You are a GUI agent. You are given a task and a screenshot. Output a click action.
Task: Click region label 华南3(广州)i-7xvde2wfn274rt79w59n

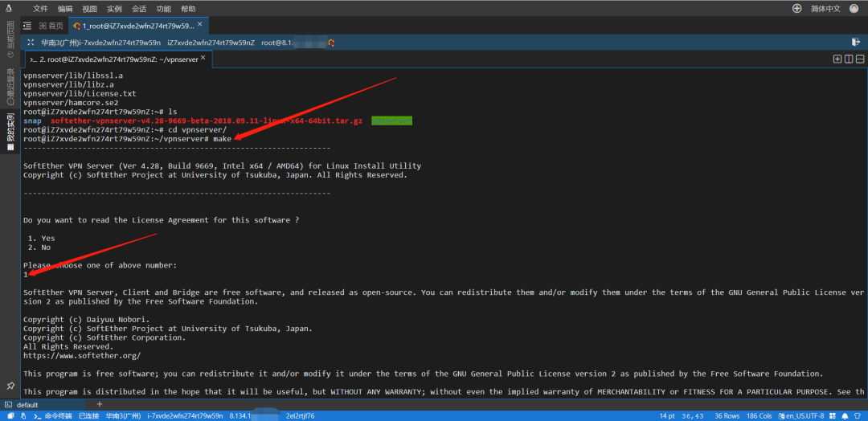click(100, 43)
